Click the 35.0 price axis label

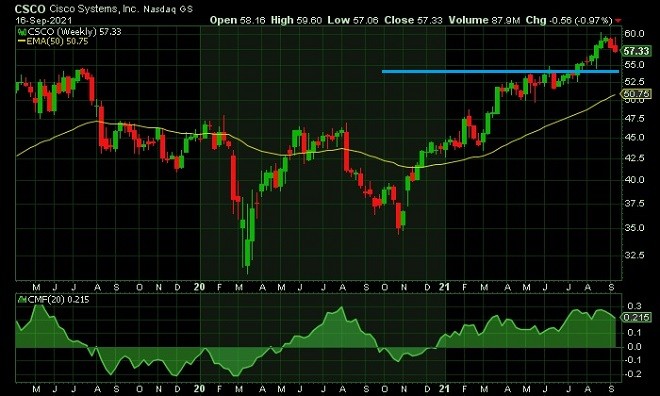(634, 228)
